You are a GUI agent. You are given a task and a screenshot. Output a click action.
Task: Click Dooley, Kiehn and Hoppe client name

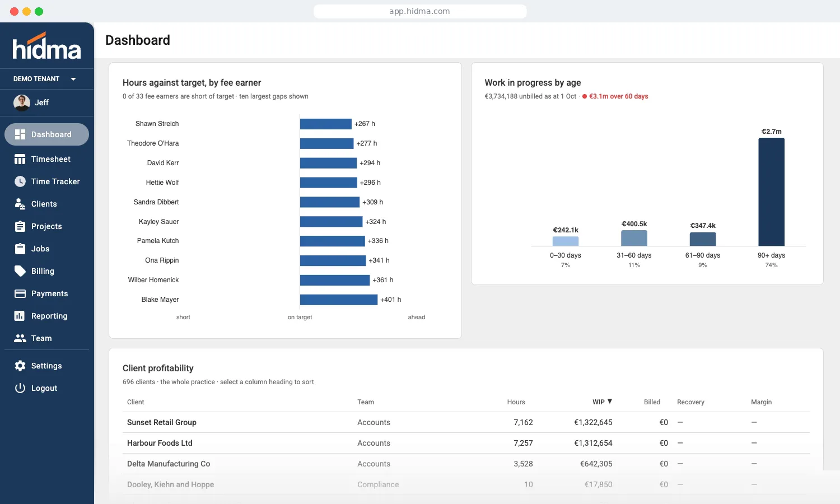coord(170,484)
